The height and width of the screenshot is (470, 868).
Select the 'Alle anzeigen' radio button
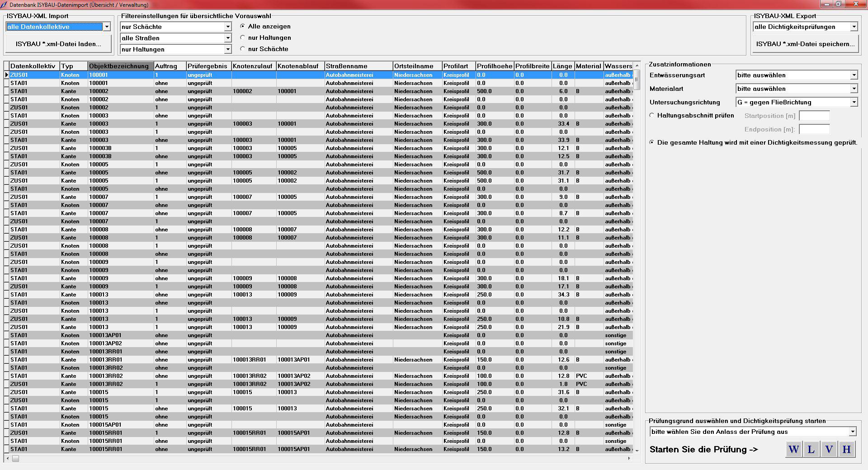point(243,26)
